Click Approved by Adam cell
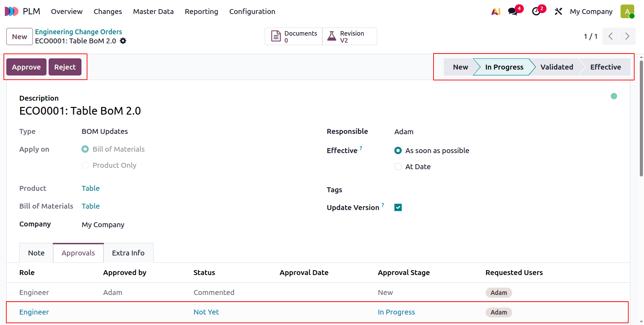 (113, 292)
